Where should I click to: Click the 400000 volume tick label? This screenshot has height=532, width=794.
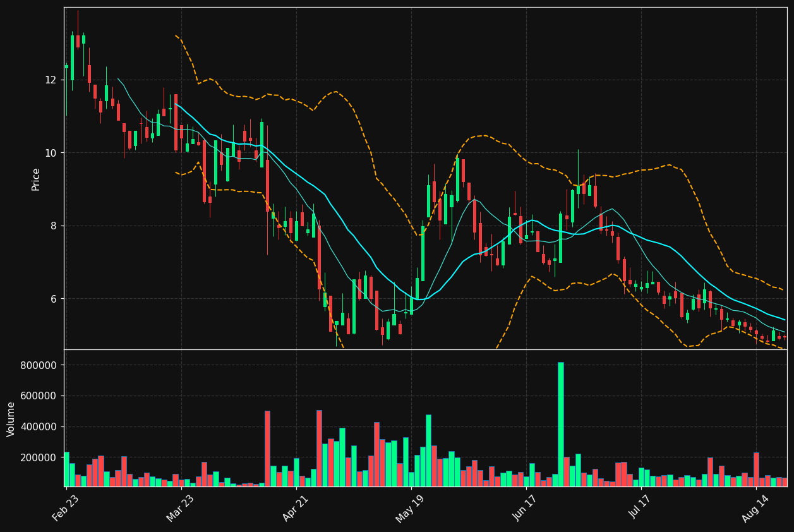40,426
